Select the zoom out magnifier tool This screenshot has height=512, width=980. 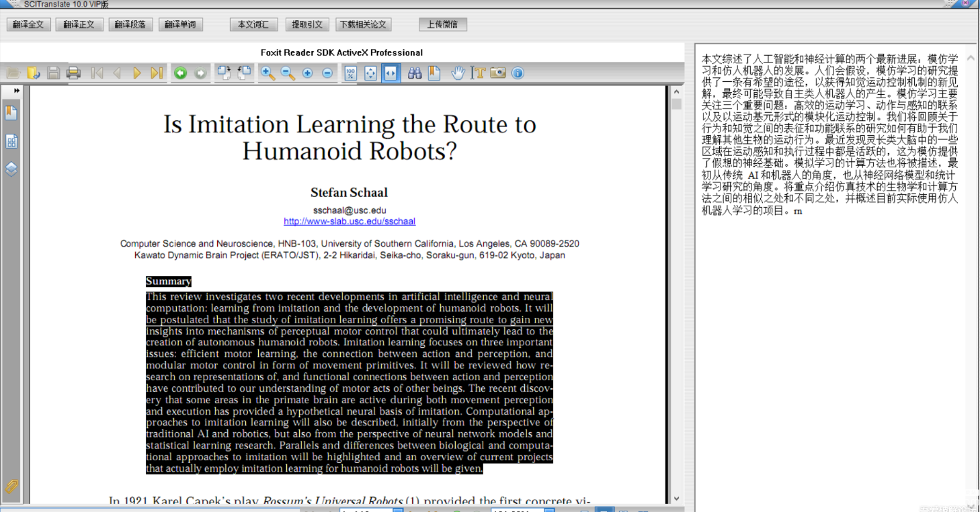pos(288,73)
